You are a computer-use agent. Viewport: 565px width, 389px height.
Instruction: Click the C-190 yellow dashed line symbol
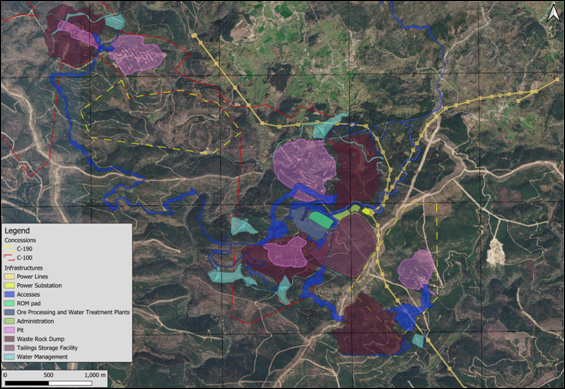coord(9,249)
